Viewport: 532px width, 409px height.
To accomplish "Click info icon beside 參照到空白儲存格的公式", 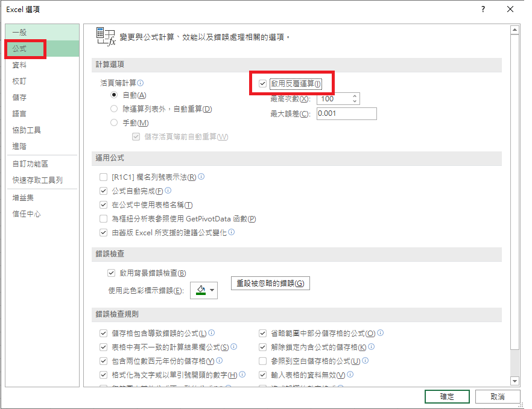I will pos(366,361).
